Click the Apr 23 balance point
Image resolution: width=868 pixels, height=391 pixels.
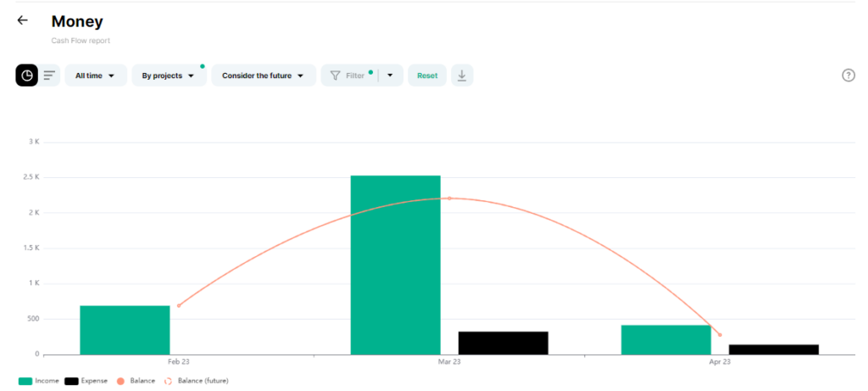click(721, 335)
